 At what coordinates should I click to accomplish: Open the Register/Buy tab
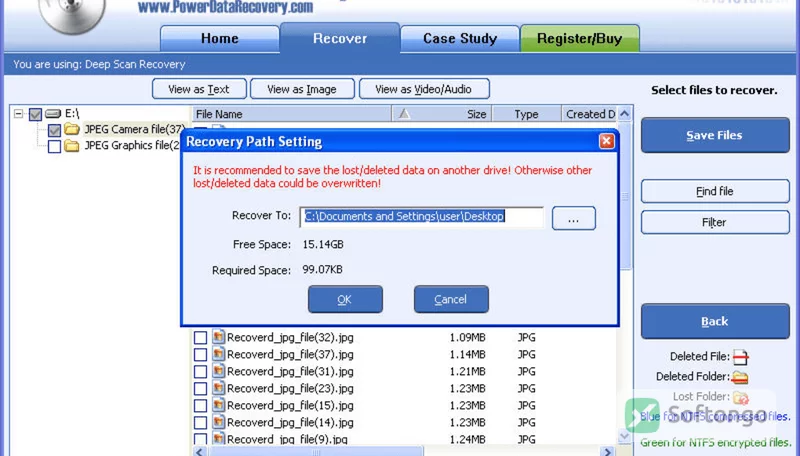click(x=580, y=38)
